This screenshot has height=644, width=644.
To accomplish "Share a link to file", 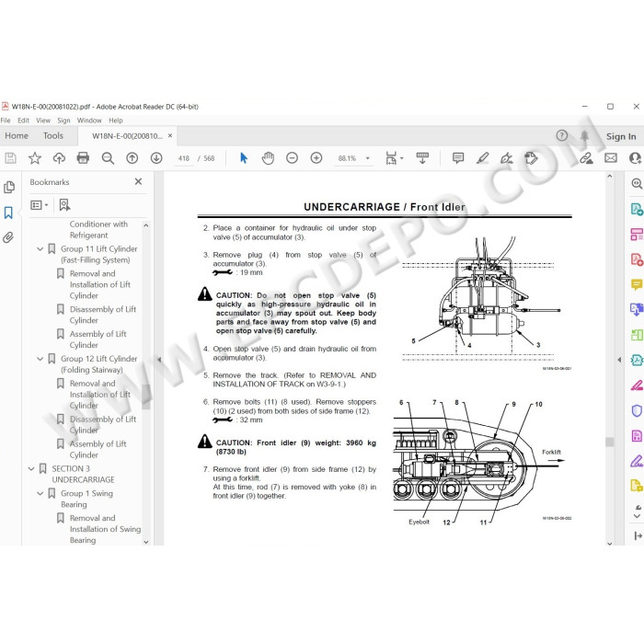I will [586, 158].
